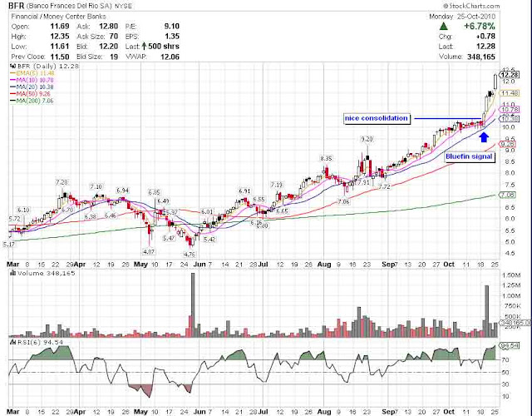532x416 pixels.
Task: Click the Ask value 12.80
Action: tap(109, 26)
